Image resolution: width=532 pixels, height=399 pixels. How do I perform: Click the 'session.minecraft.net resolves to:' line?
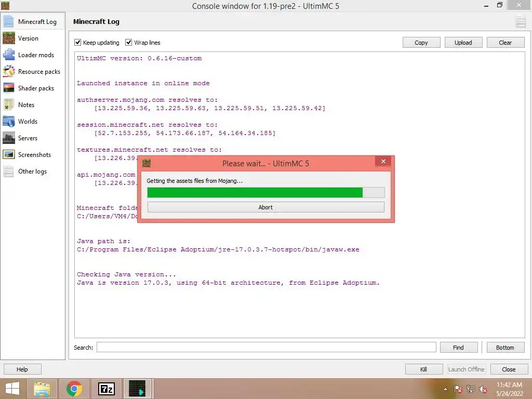tap(147, 125)
